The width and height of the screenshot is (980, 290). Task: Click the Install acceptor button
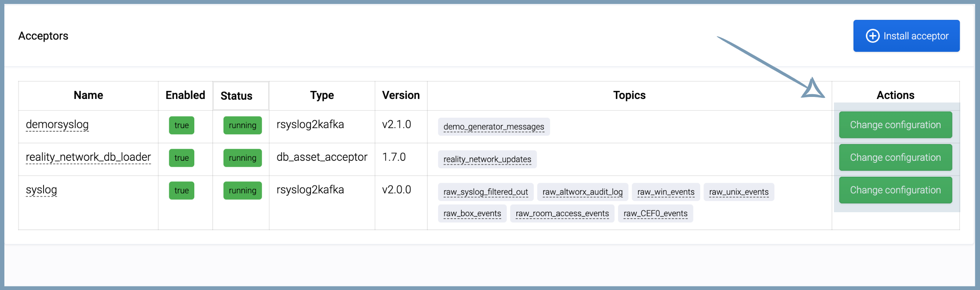coord(906,36)
